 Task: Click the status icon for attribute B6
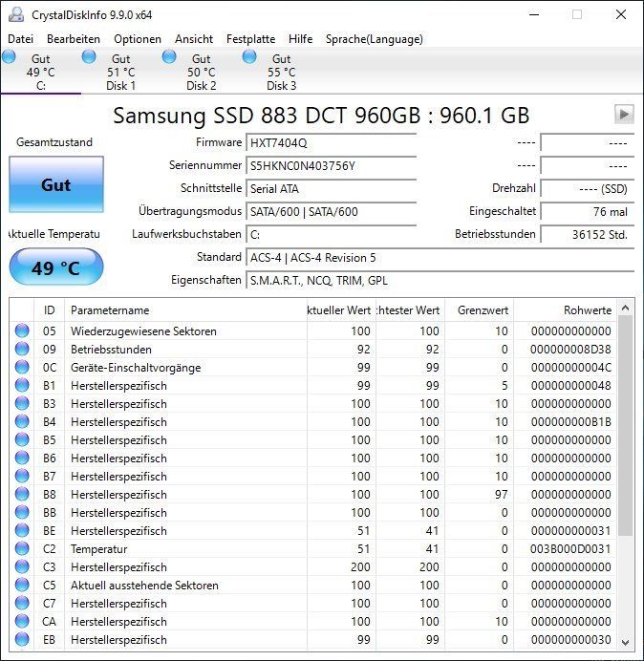[x=22, y=458]
